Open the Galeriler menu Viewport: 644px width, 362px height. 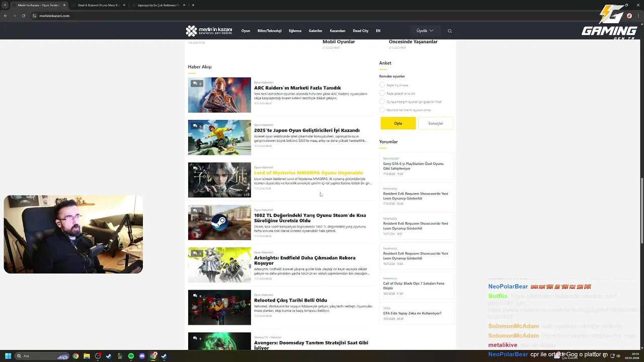click(x=315, y=31)
